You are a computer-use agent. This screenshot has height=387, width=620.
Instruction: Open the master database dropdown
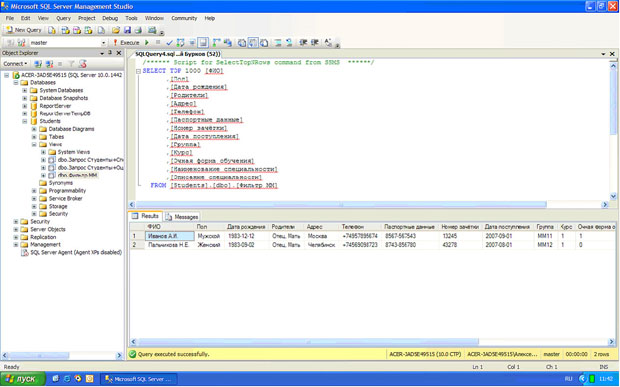coord(104,43)
